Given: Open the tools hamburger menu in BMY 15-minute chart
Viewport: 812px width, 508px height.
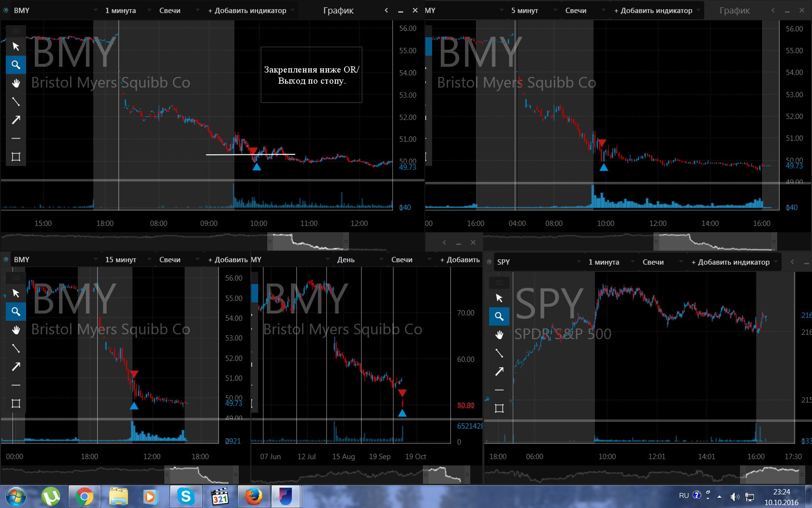Looking at the screenshot, I should (x=16, y=278).
